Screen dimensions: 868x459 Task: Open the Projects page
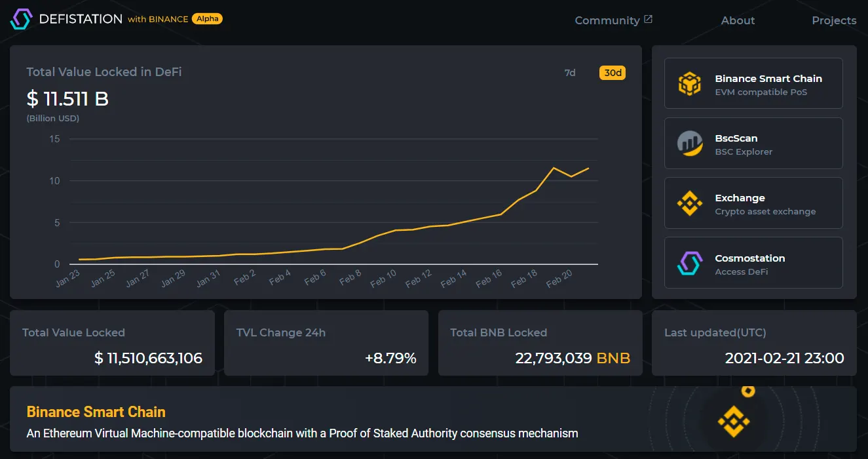tap(834, 20)
